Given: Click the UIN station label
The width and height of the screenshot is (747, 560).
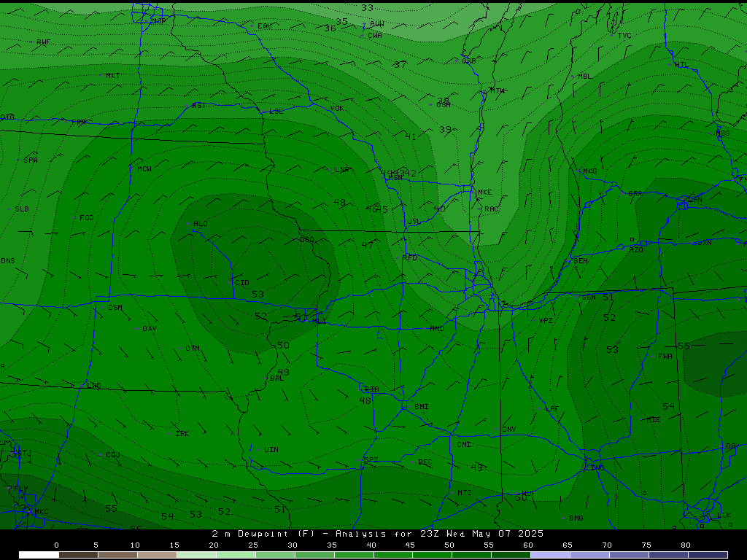Looking at the screenshot, I should point(271,449).
